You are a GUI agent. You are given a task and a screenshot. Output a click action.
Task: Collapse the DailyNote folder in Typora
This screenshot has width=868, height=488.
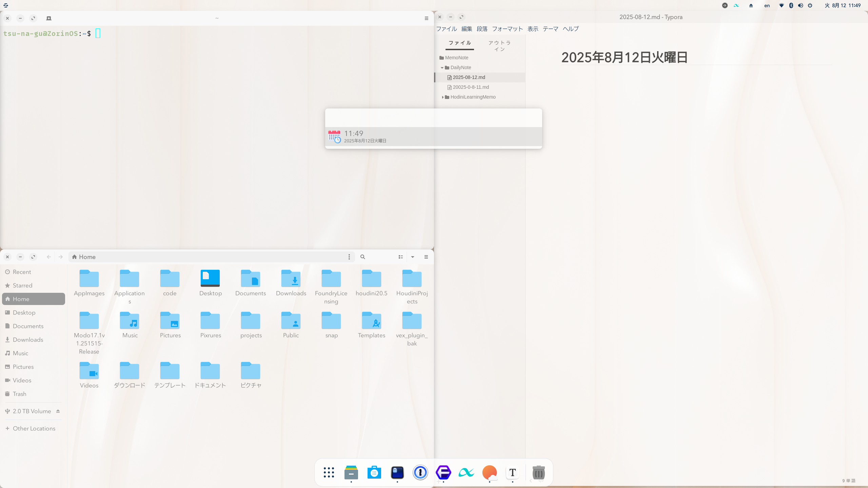pos(442,67)
